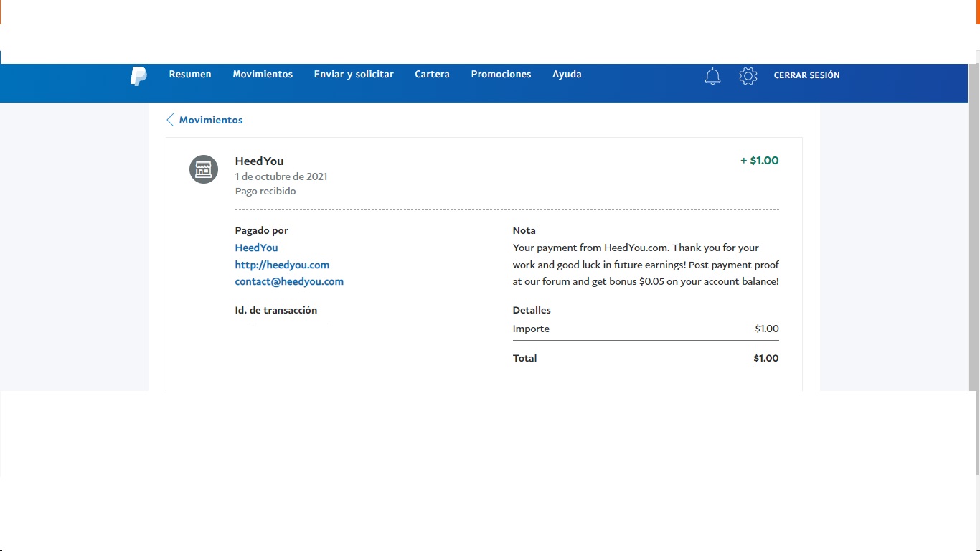
Task: Click the HeedYou transaction title
Action: (259, 161)
